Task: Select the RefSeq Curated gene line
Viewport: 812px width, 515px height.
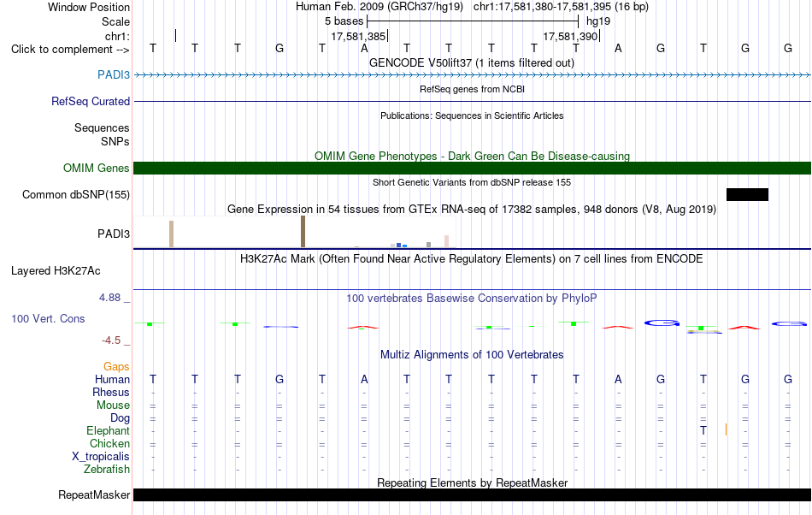Action: 472,102
